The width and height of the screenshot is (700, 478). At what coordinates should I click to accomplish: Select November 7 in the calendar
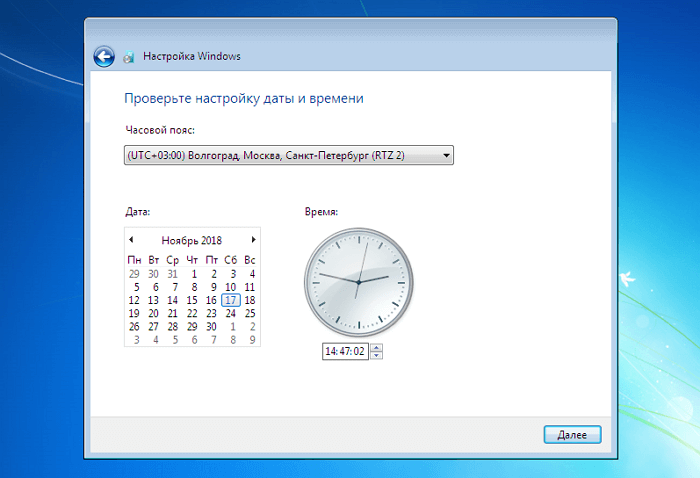(x=173, y=287)
